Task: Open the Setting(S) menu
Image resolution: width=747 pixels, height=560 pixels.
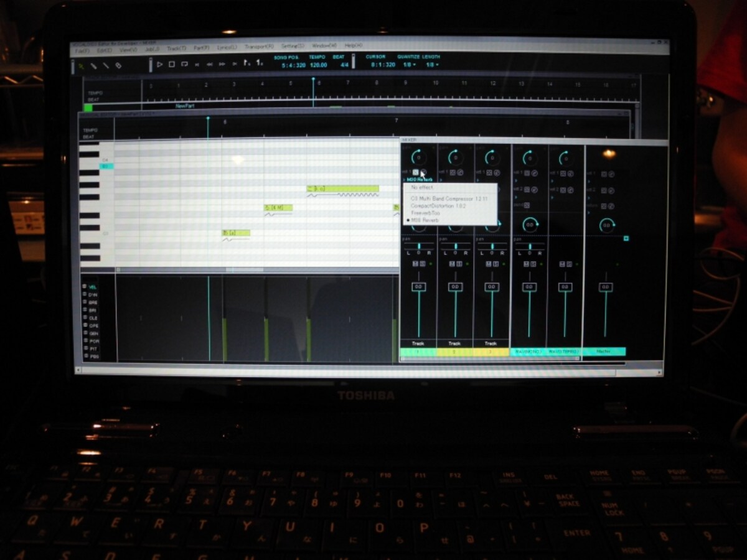Action: 293,46
